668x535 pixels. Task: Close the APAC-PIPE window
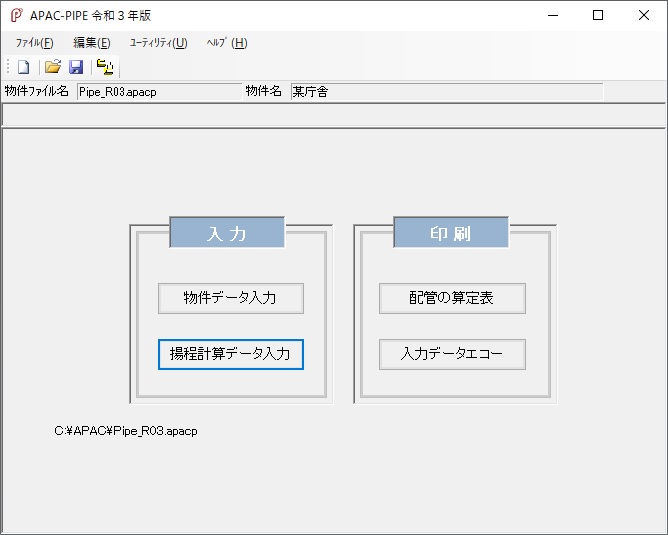pos(644,15)
